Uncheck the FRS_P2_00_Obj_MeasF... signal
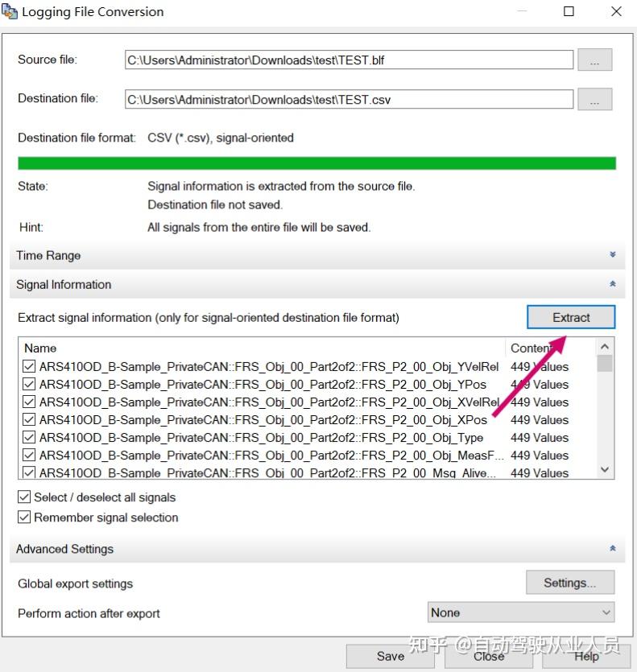Screen dimensions: 637x672 (x=29, y=455)
